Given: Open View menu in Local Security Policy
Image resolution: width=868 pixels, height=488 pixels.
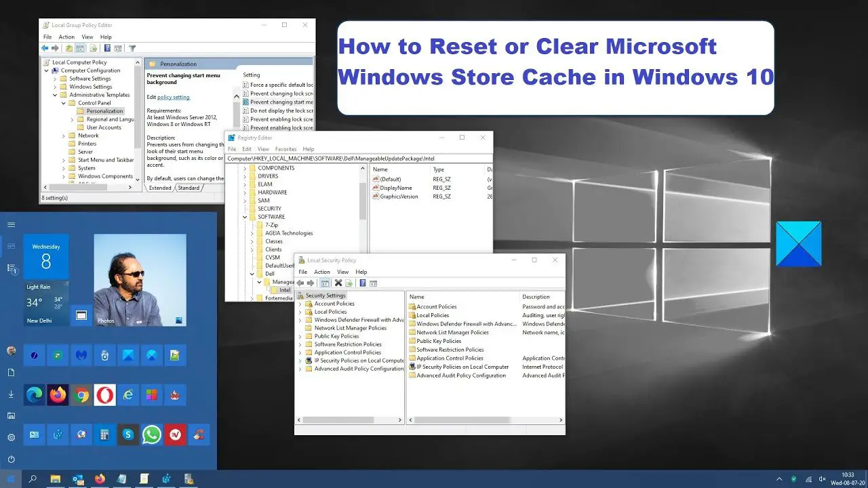Looking at the screenshot, I should click(343, 272).
